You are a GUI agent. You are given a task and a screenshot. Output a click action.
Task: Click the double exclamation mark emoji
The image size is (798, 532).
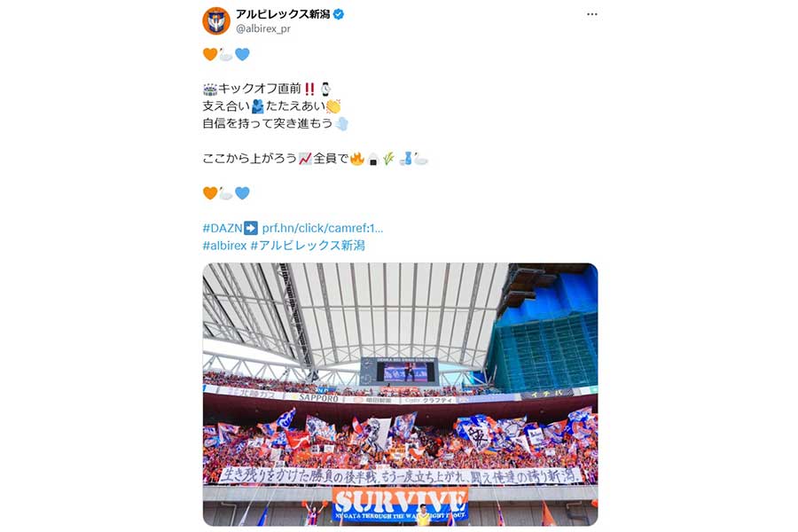(309, 89)
